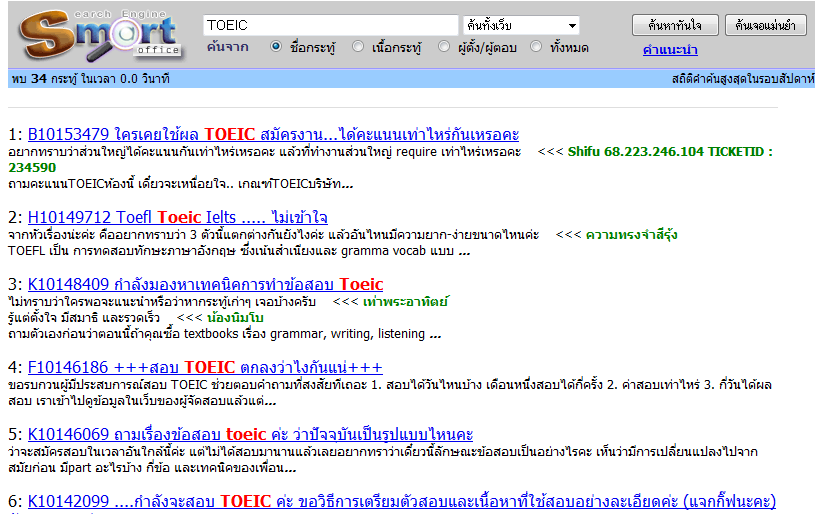Click the author name น้องนิมโบ
815x514 pixels.
(235, 318)
